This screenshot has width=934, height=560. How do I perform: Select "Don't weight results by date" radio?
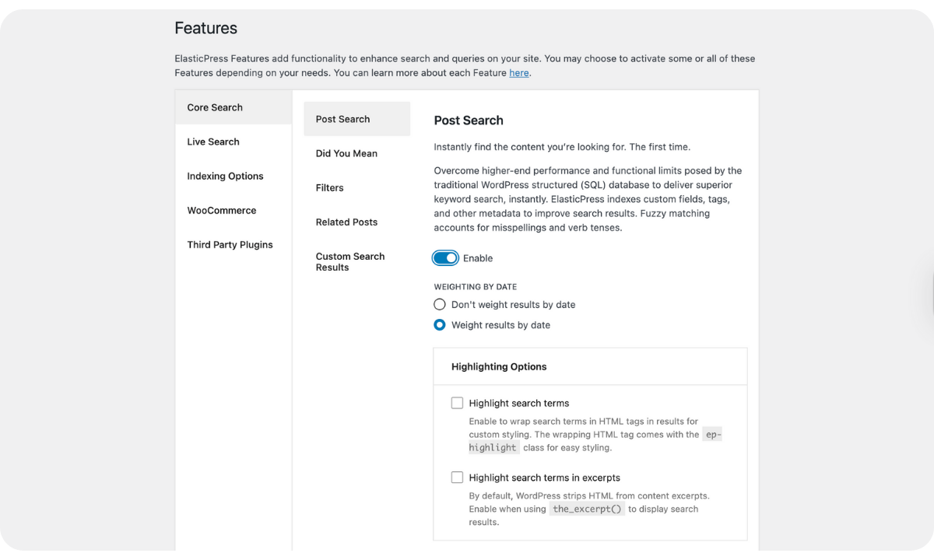(x=440, y=304)
